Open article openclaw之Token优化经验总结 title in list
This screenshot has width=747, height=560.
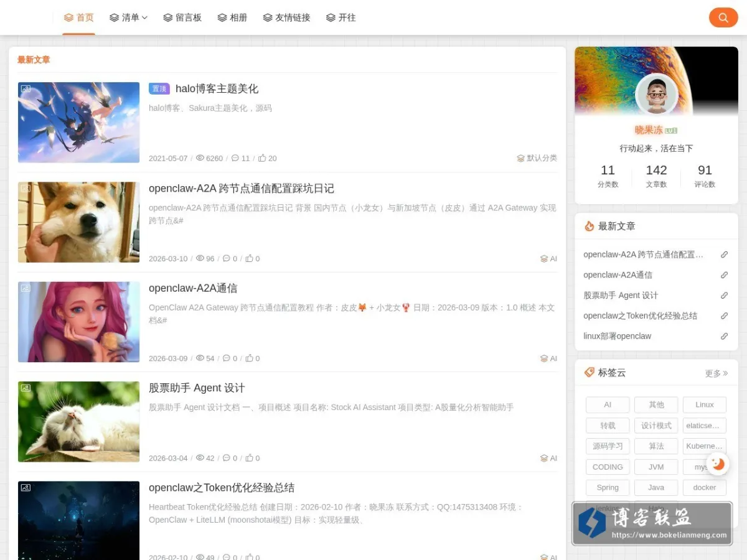(x=222, y=487)
